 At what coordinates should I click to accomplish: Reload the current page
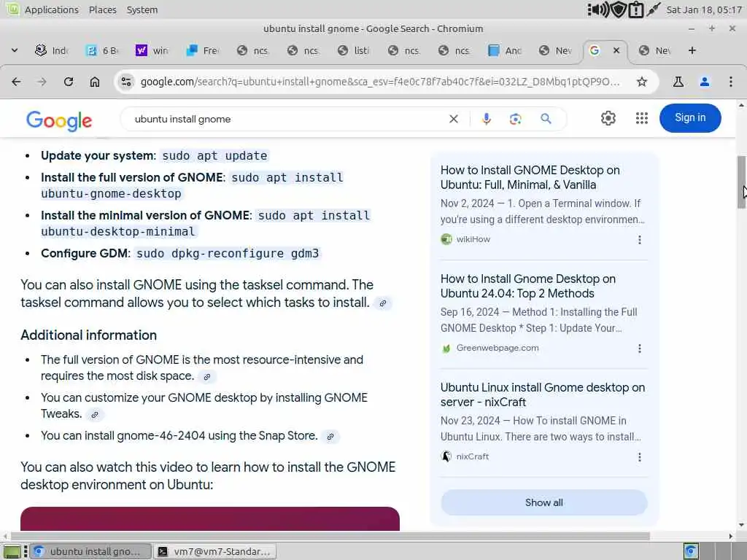pos(69,82)
